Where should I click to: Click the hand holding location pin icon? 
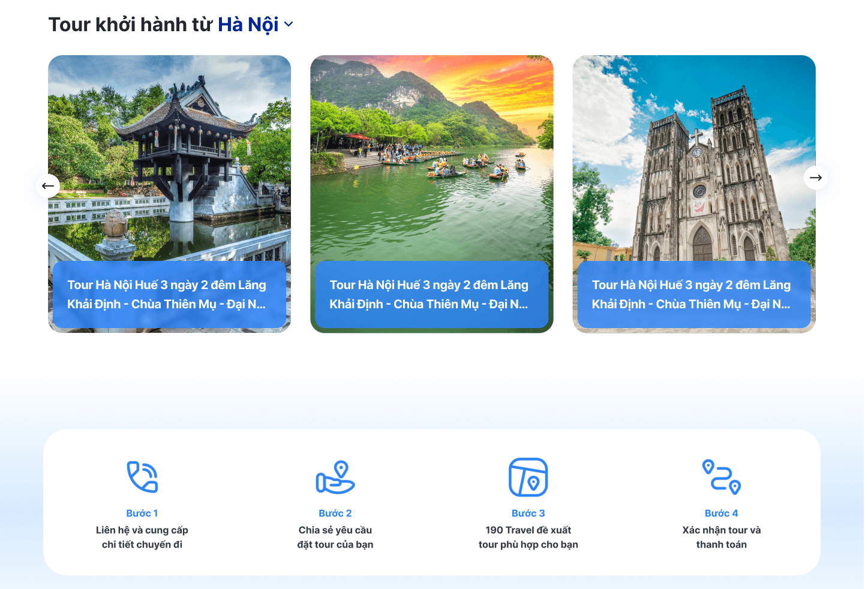335,477
